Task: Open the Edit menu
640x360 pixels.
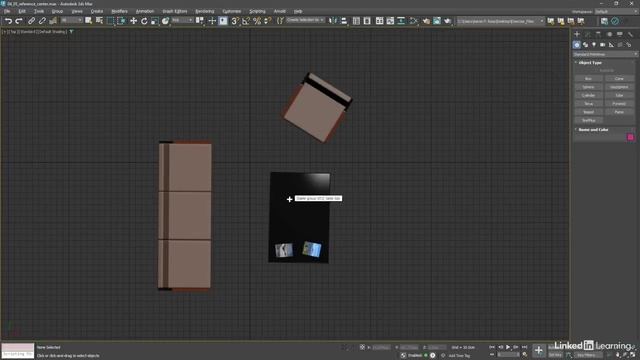Action: click(22, 11)
